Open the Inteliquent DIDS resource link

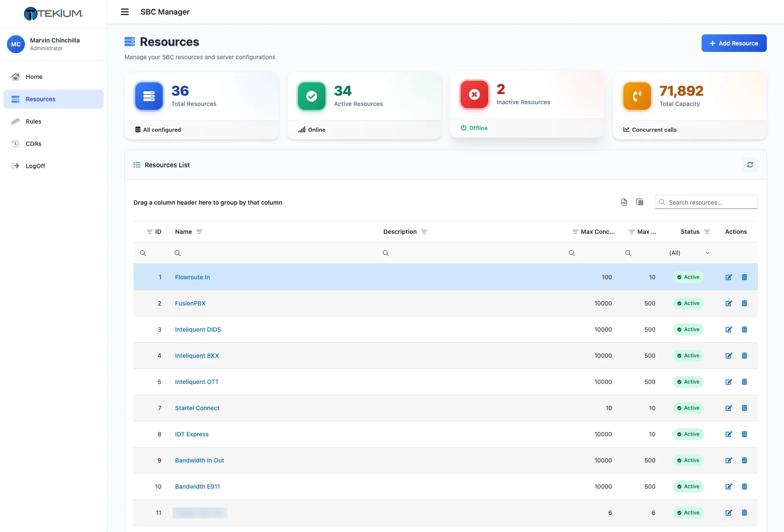click(198, 329)
